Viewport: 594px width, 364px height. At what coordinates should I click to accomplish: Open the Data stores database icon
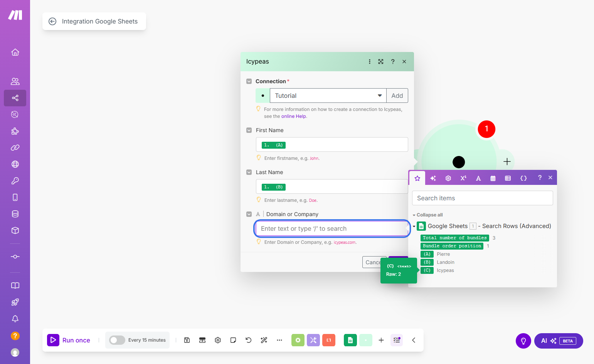[15, 214]
